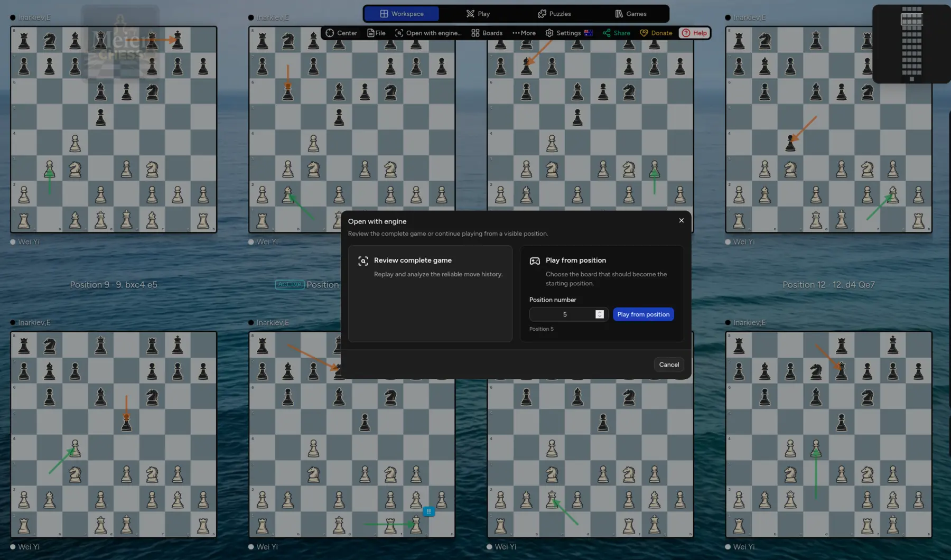
Task: Cancel the Open with engine dialog
Action: tap(669, 365)
